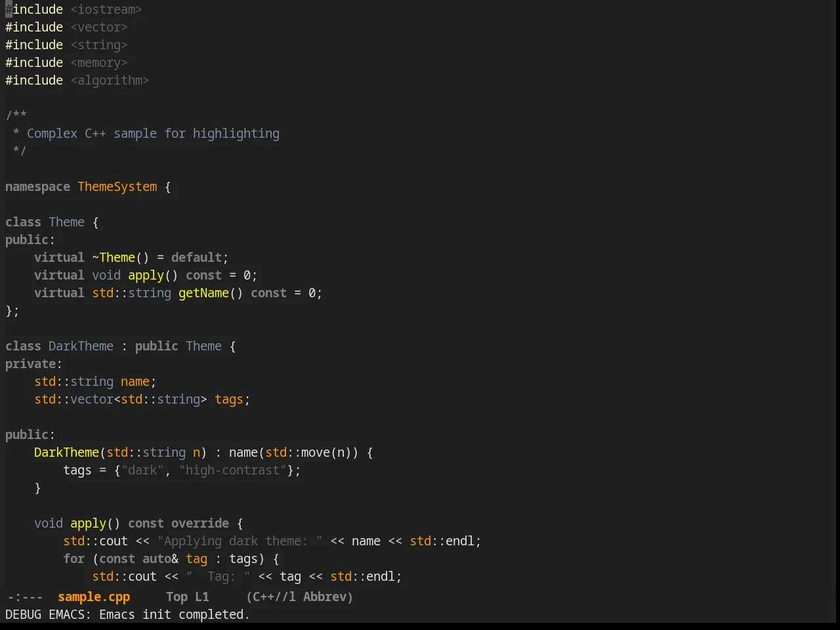Click the C++//l major mode indicator

click(274, 597)
